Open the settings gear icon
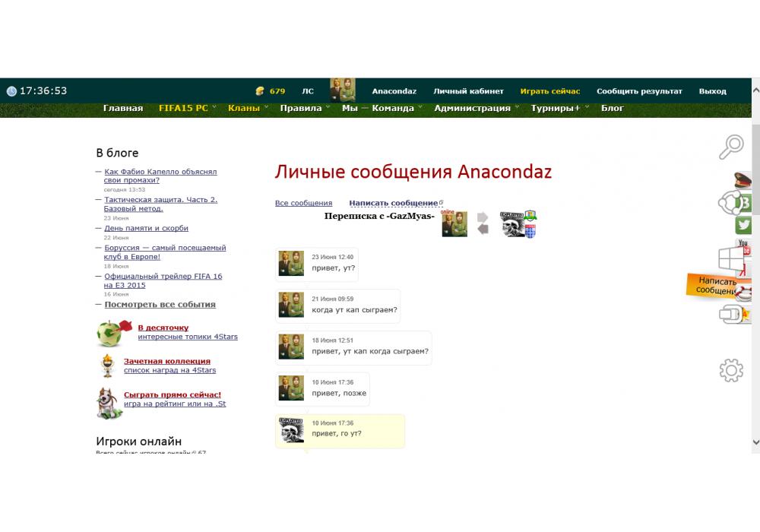760x532 pixels. coord(730,370)
